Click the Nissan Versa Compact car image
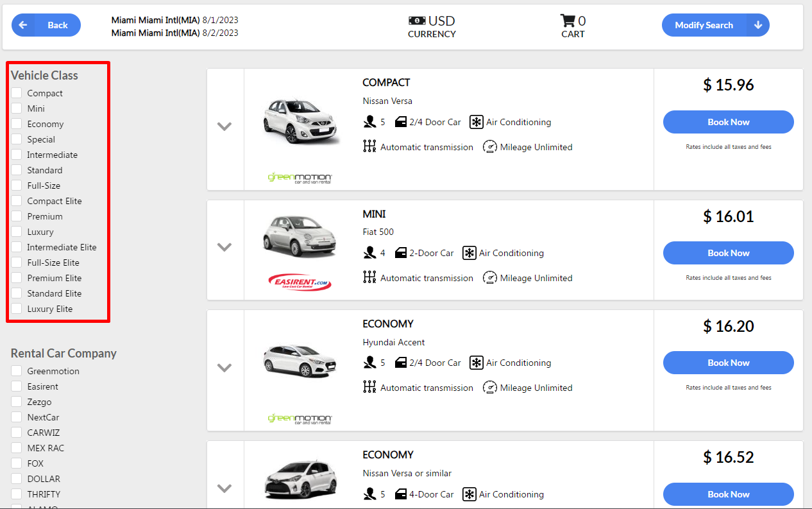Screen dimensions: 812x509 pos(300,121)
